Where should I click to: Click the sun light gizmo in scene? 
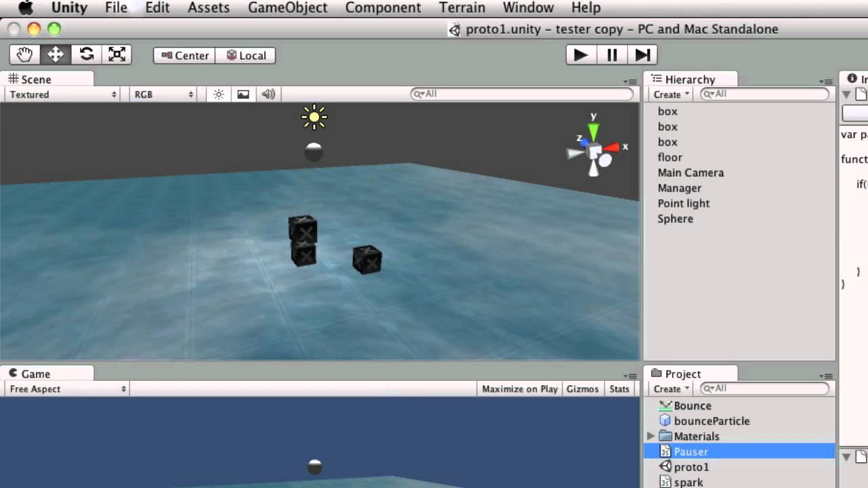pos(314,117)
